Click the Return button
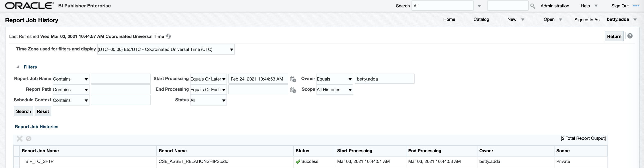Image resolution: width=644 pixels, height=168 pixels. click(614, 36)
